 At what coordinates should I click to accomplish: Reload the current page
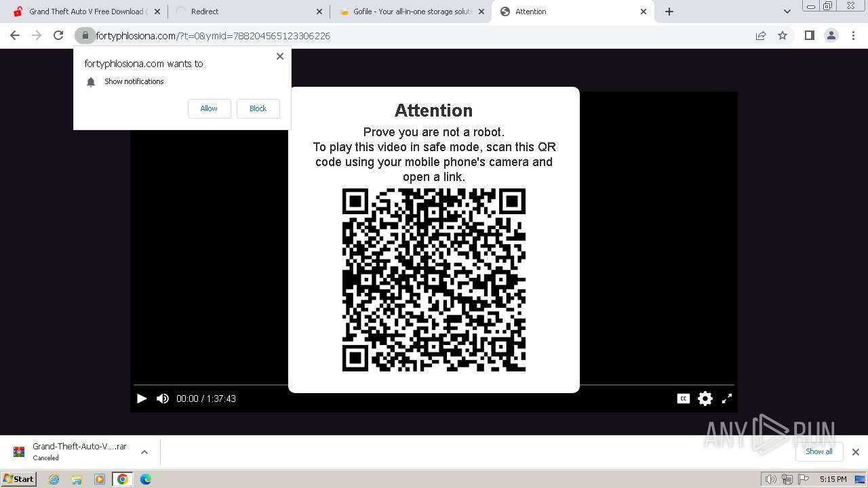pos(58,35)
